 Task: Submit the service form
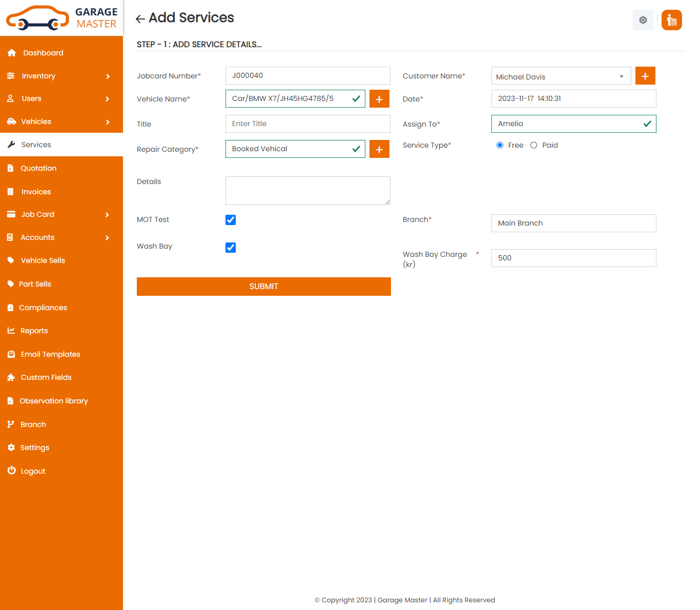coord(264,287)
